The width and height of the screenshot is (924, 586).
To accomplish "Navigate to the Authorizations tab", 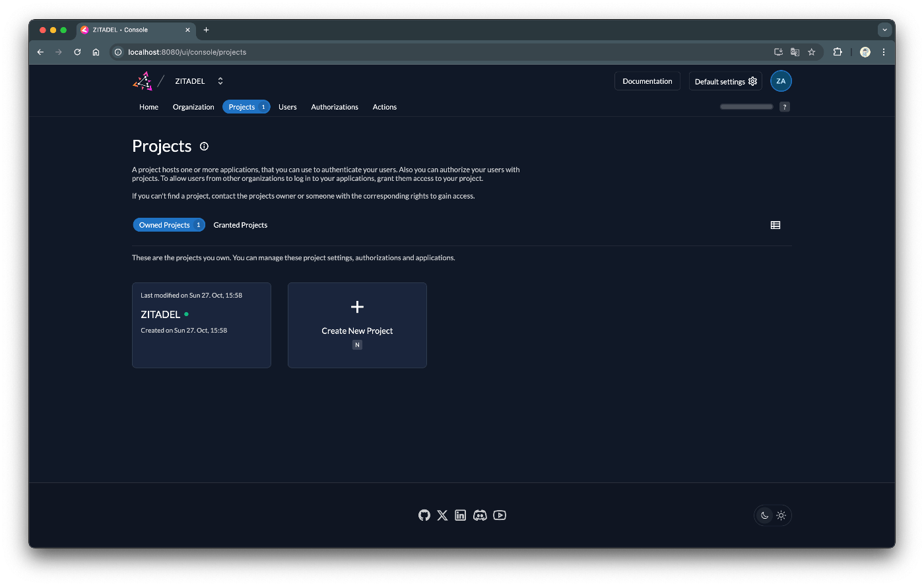I will 335,107.
